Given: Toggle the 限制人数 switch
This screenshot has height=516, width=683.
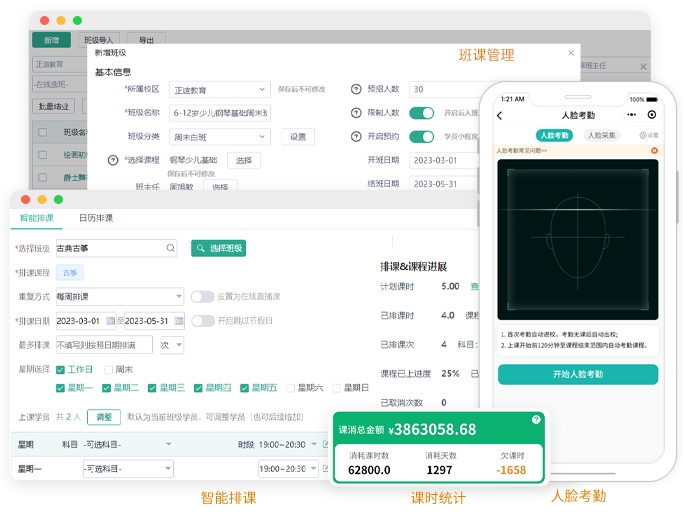Looking at the screenshot, I should pyautogui.click(x=421, y=113).
